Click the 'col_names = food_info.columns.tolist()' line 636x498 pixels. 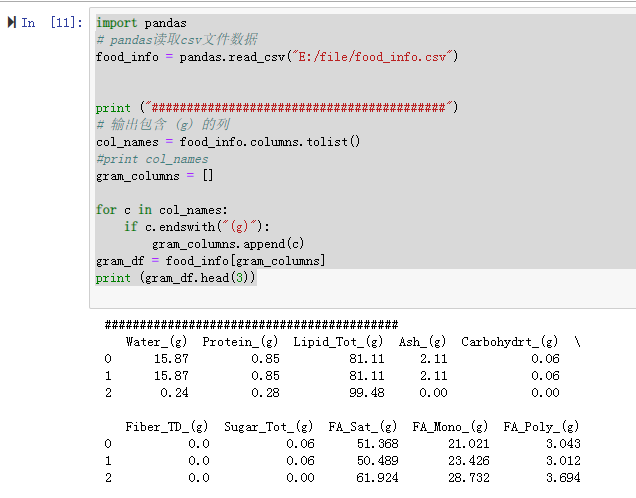click(x=228, y=142)
